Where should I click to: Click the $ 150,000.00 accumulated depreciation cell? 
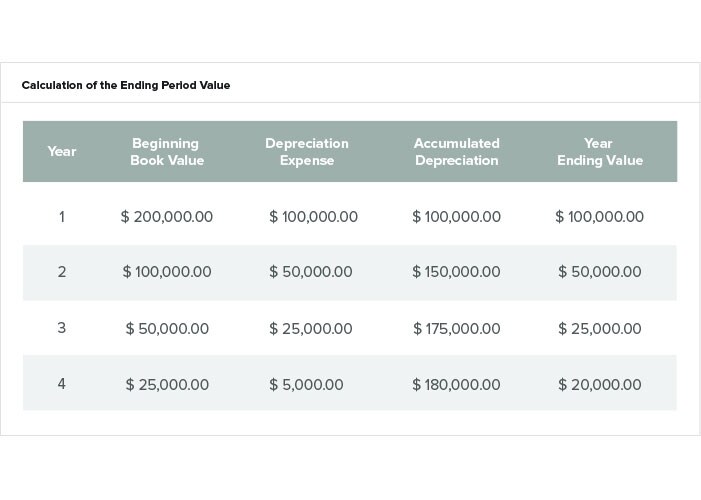tap(456, 272)
